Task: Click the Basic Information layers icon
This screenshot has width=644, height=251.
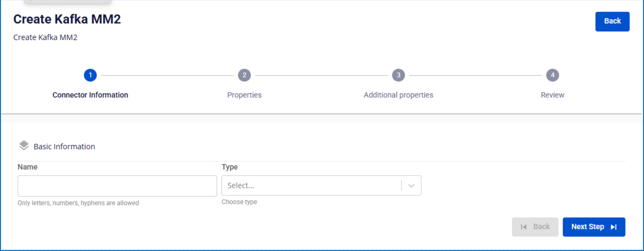Action: coord(24,145)
